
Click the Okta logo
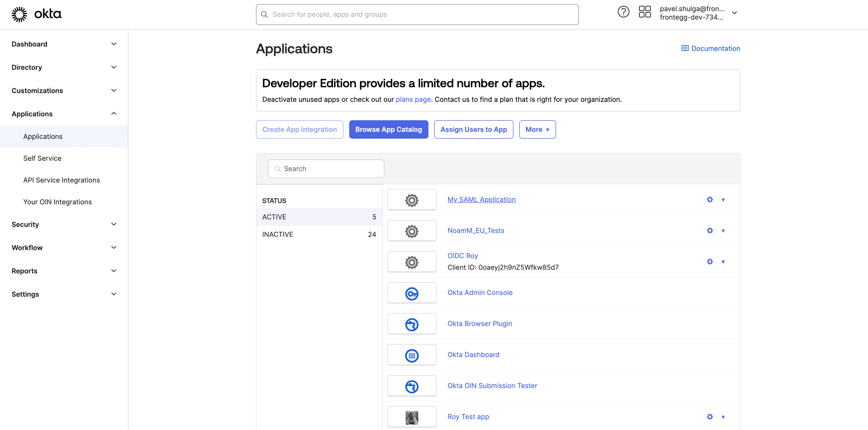coord(36,14)
